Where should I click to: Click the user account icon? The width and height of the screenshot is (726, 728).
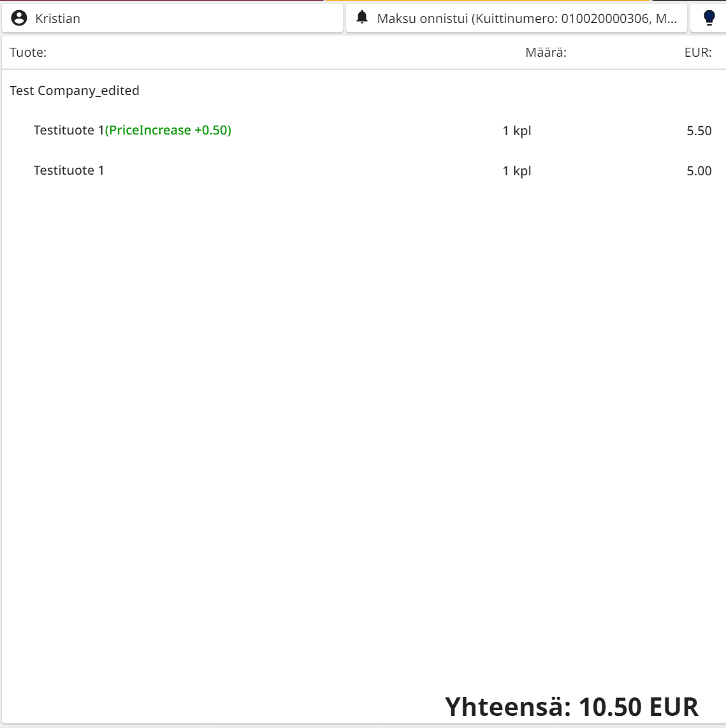point(19,18)
